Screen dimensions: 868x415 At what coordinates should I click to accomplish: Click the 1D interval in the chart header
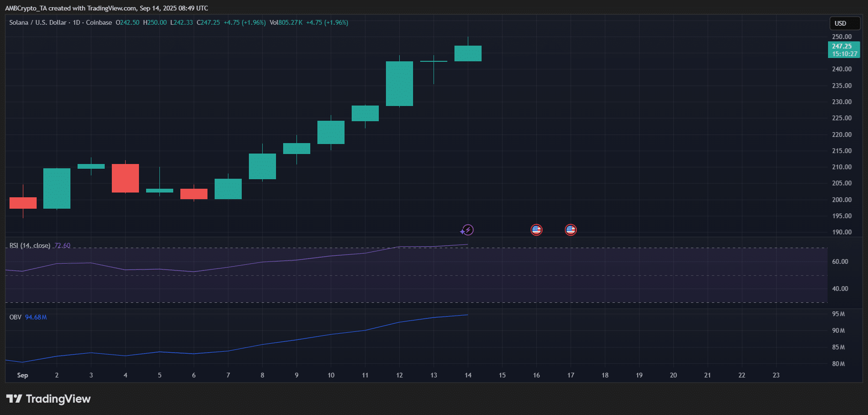76,22
